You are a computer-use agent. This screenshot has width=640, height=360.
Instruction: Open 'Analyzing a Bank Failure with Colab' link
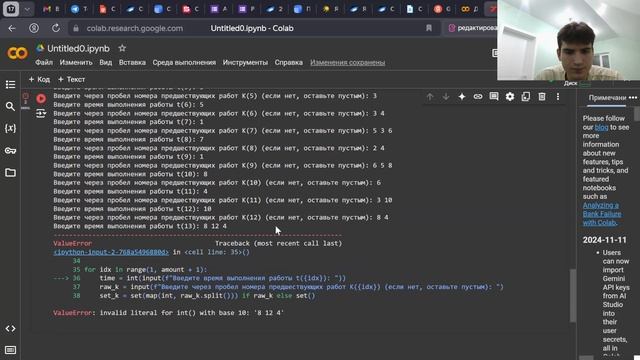click(602, 214)
